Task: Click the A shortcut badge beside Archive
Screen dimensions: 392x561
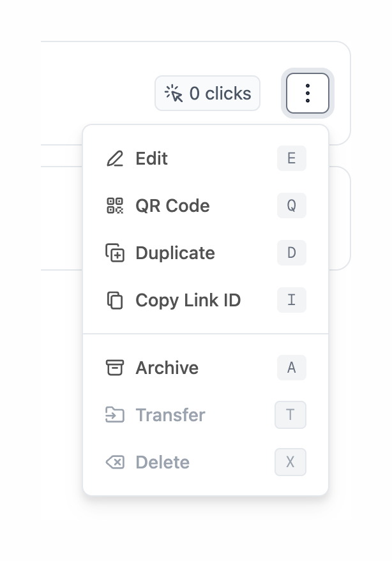Action: tap(291, 368)
